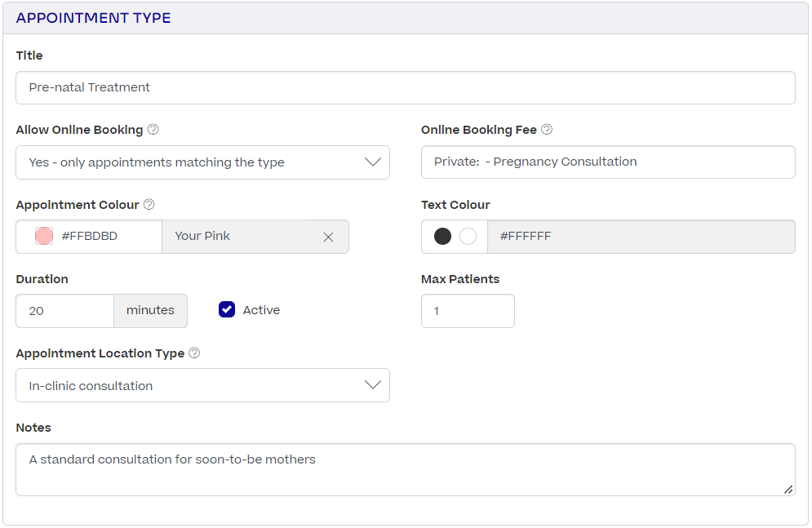Select the black text colour circle
This screenshot has width=812, height=528.
coord(443,236)
